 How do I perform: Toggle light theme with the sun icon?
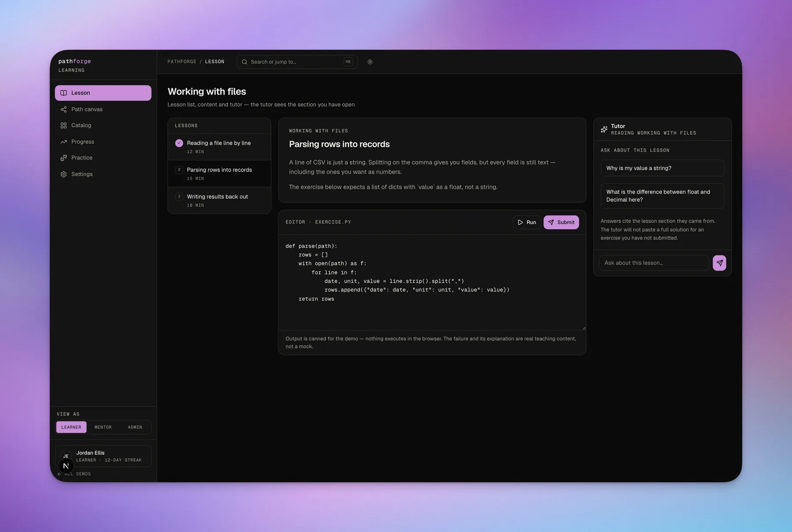(370, 62)
